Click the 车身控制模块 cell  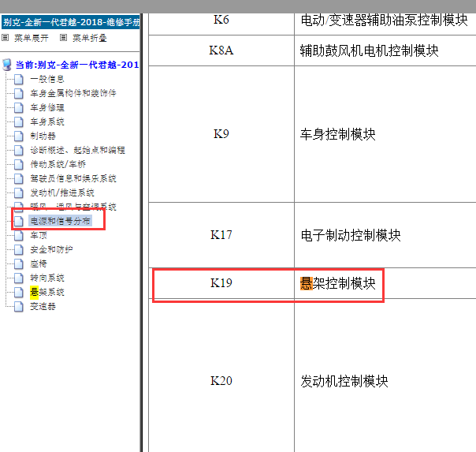[385, 134]
